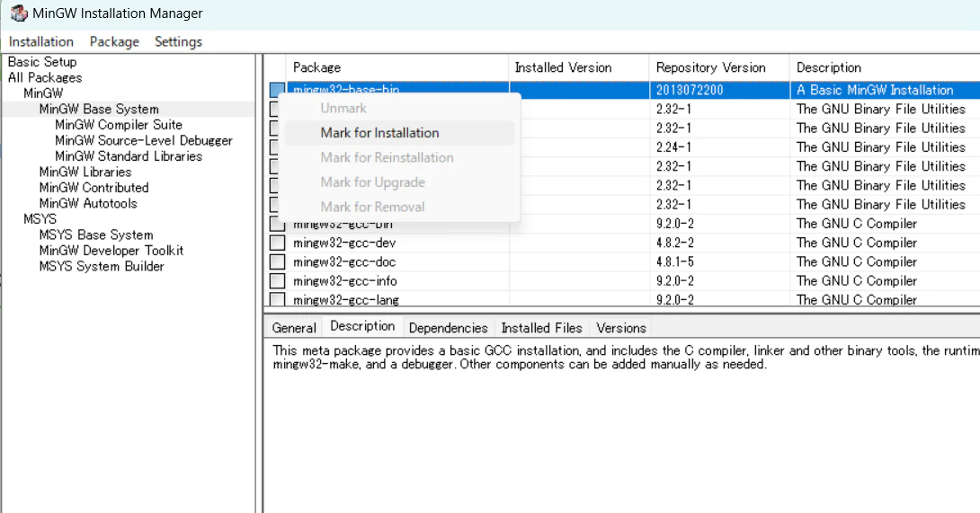
Task: Select the mingw32-gcc-info package name
Action: pos(345,281)
